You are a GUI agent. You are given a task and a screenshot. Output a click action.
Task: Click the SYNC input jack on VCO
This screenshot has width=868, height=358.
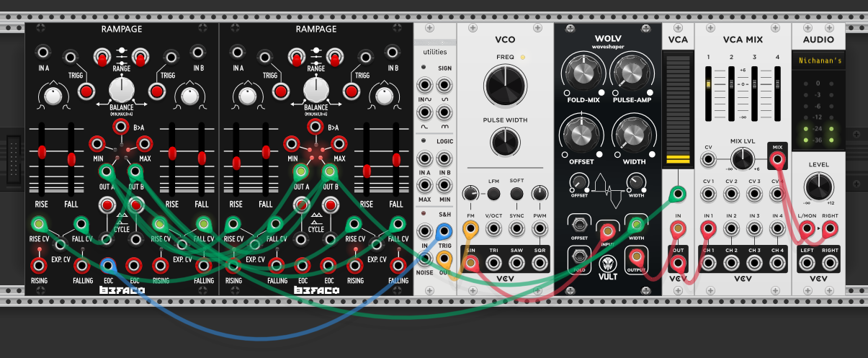point(516,228)
